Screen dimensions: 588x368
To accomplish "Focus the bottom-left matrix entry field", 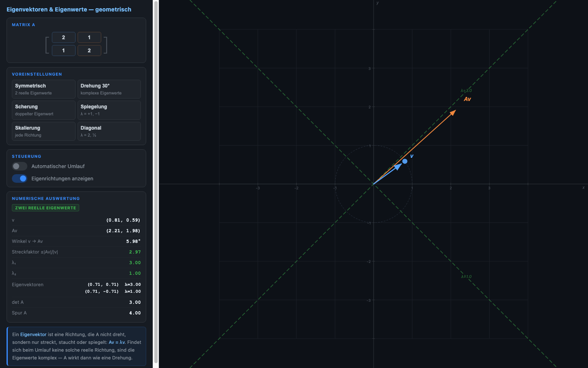I will pos(63,51).
